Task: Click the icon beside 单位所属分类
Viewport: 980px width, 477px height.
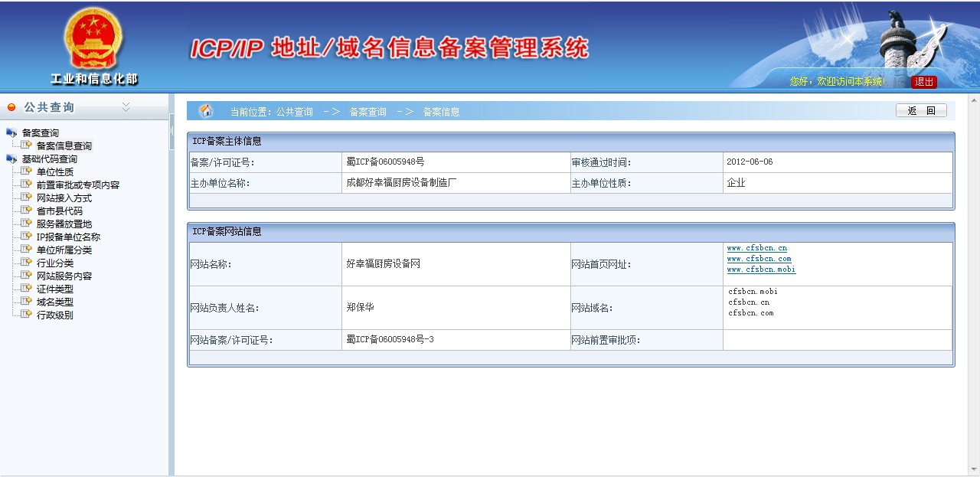Action: [27, 250]
